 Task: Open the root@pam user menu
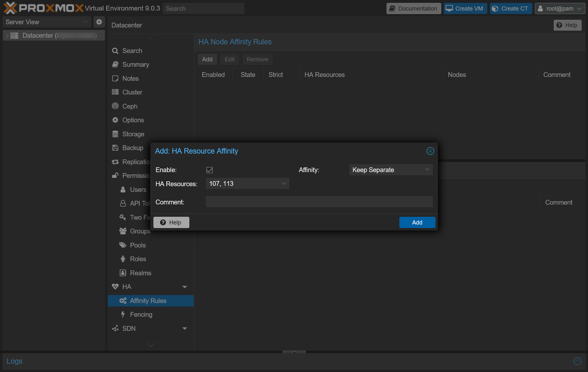coord(560,9)
